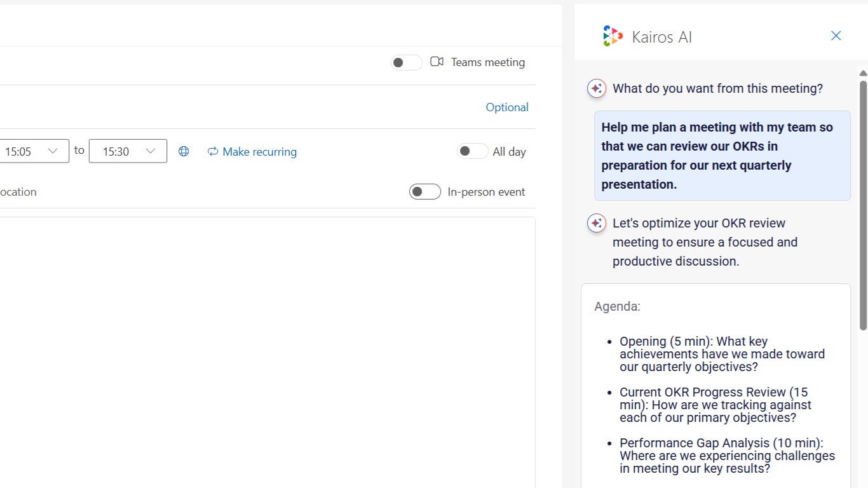Click sparkle icon beside 'What do you want'
868x488 pixels.
(x=596, y=88)
